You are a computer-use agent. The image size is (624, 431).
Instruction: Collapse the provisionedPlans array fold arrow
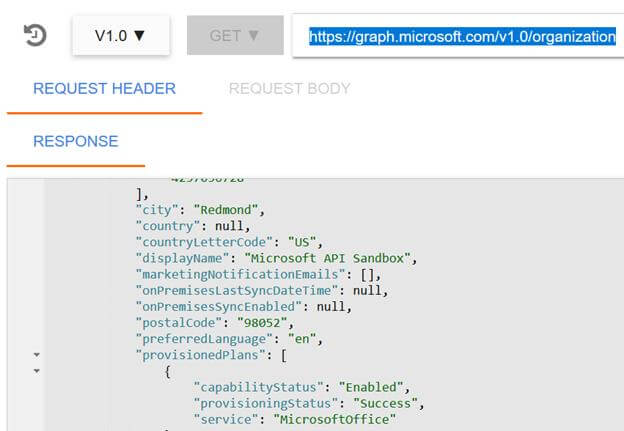click(37, 355)
